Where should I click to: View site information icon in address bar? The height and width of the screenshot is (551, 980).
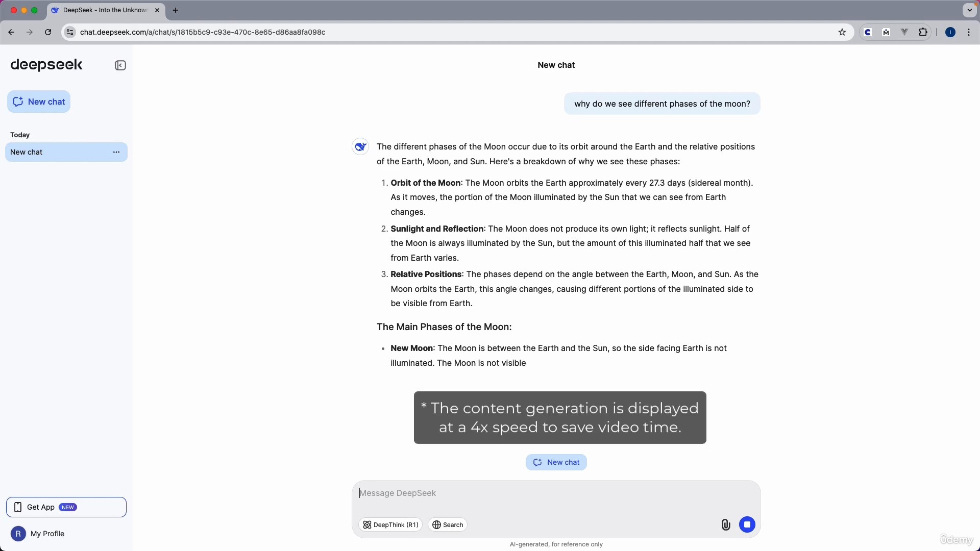70,32
